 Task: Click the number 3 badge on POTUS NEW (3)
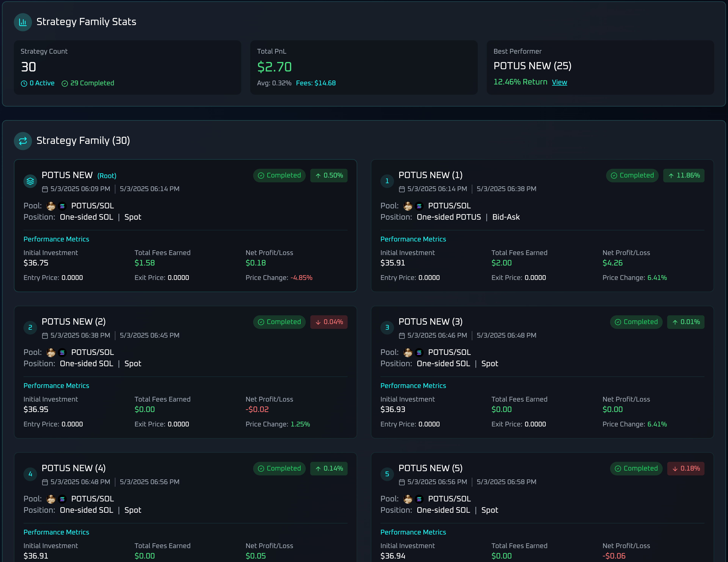pos(387,327)
